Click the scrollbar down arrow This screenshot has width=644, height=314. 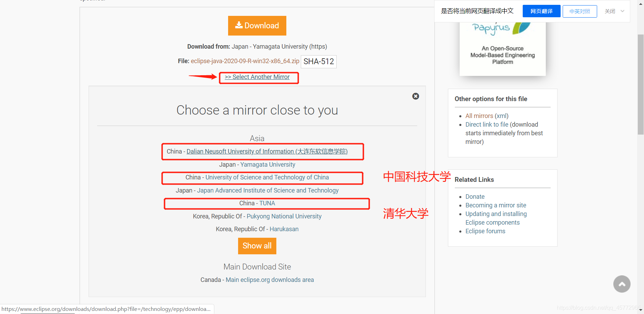click(x=641, y=311)
